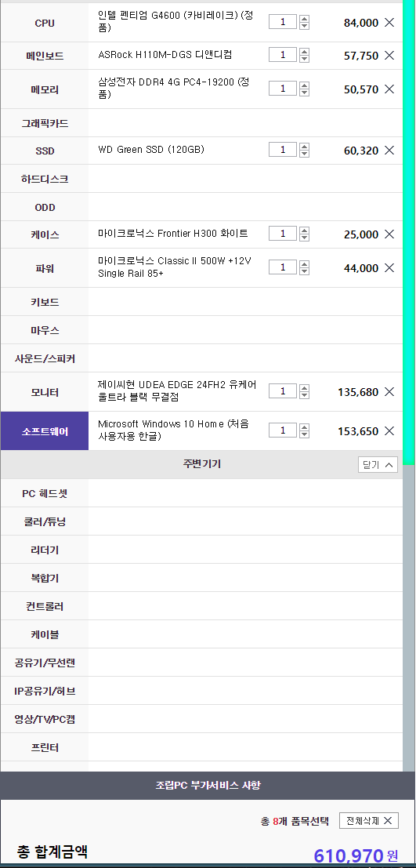Click the 전체삭제 button

pyautogui.click(x=369, y=820)
